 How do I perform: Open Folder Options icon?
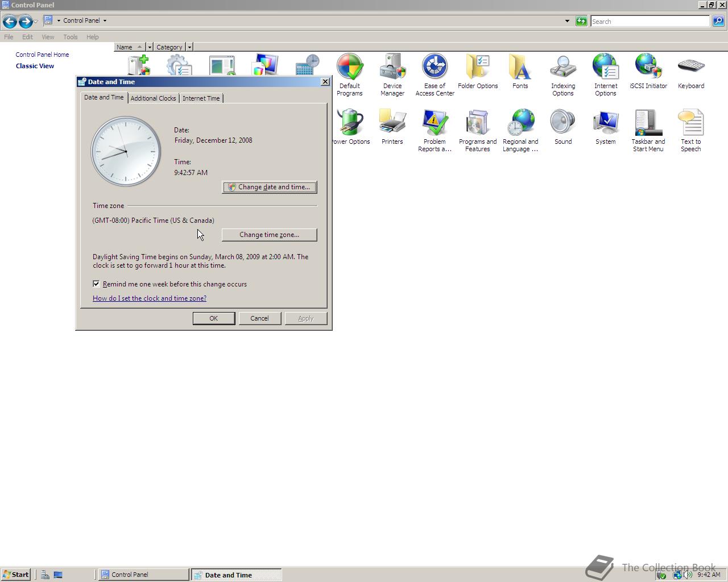(478, 71)
